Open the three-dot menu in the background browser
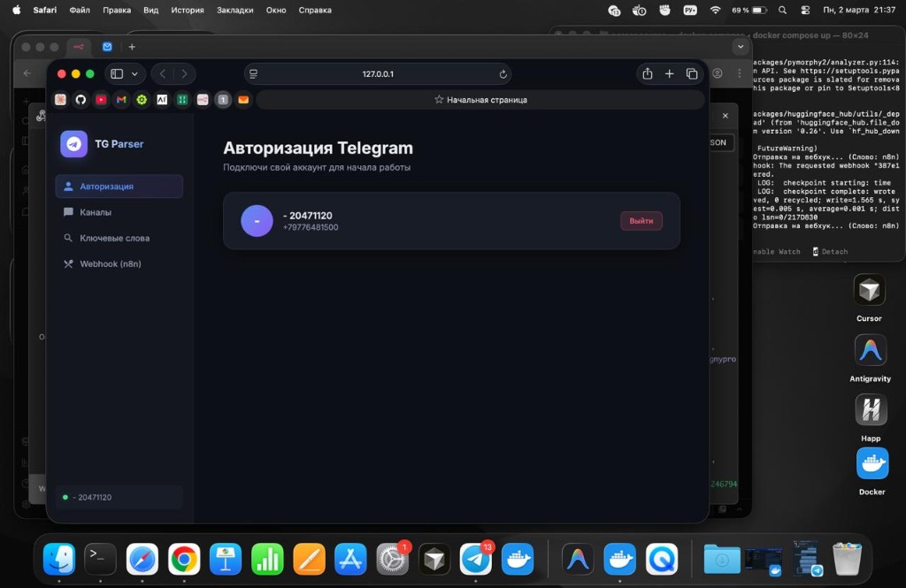906x588 pixels. [x=740, y=73]
